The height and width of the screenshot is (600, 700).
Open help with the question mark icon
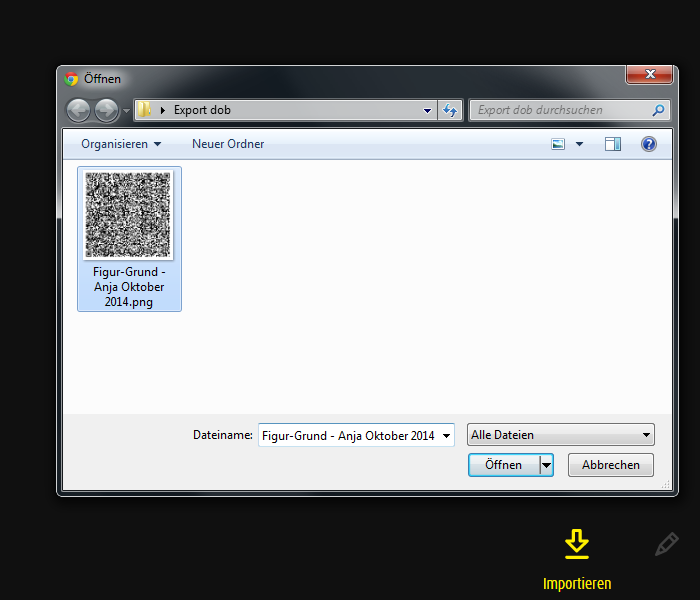click(649, 144)
